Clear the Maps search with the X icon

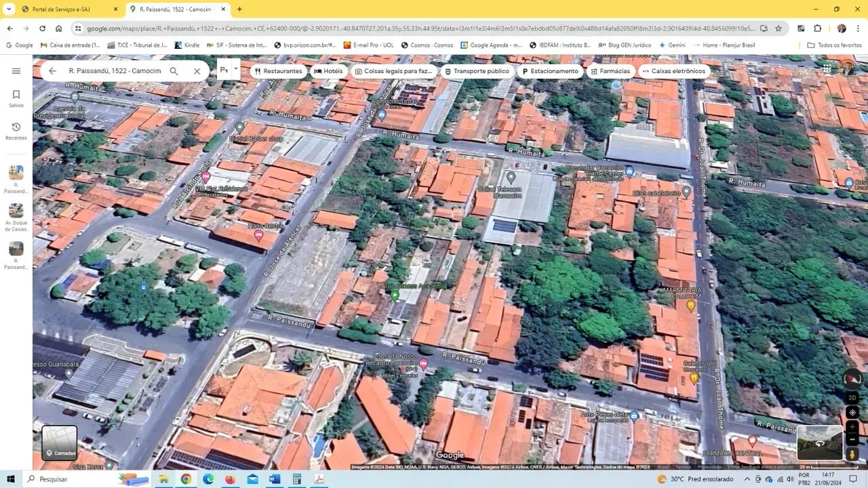click(x=197, y=70)
